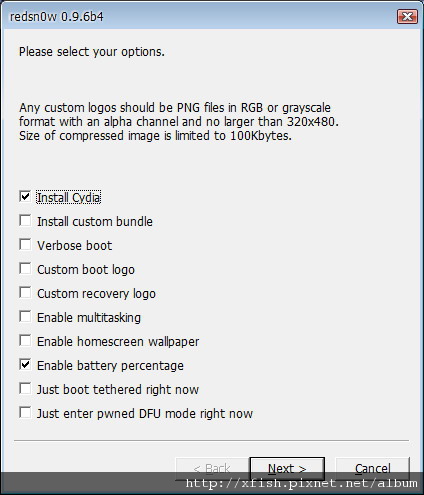The width and height of the screenshot is (424, 495).
Task: Check Just boot tethered right now
Action: pyautogui.click(x=25, y=389)
